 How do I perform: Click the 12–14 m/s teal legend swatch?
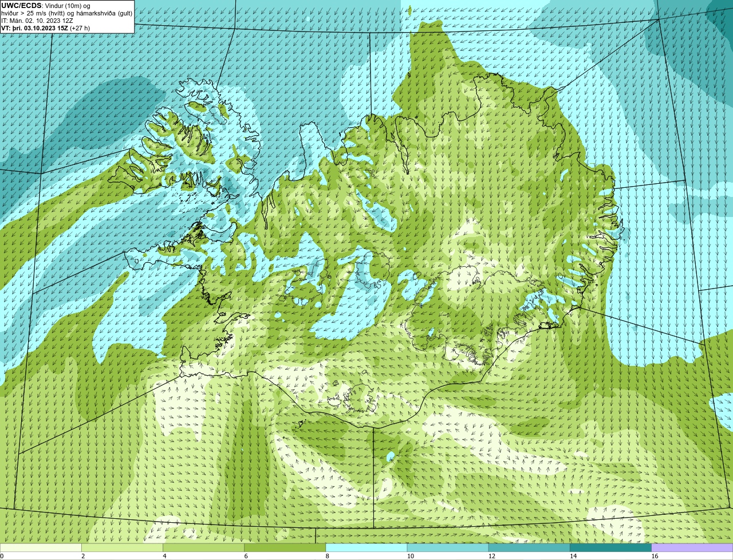click(529, 548)
